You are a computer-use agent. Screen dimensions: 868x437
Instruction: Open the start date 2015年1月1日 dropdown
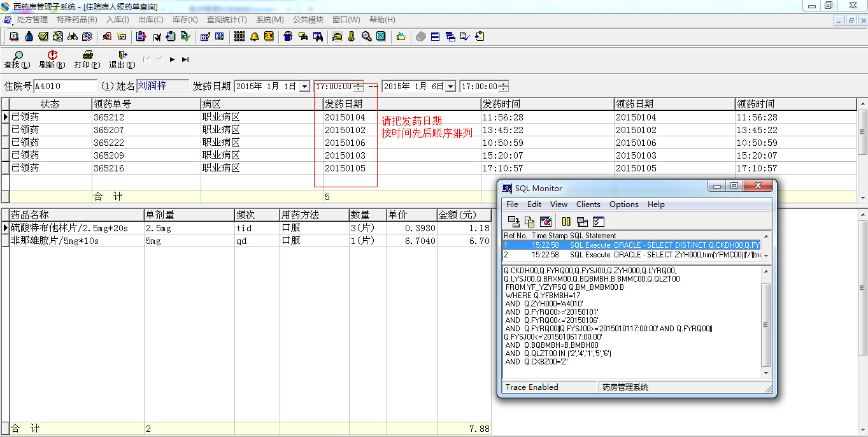click(304, 87)
